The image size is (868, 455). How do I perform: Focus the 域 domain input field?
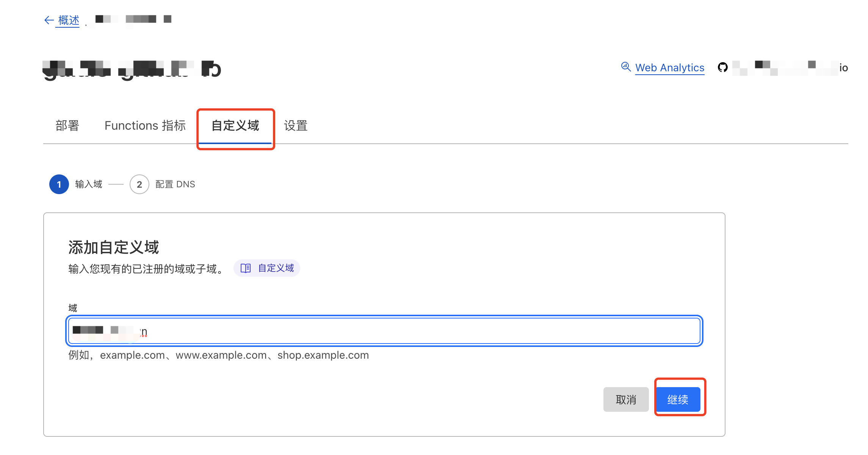click(384, 331)
